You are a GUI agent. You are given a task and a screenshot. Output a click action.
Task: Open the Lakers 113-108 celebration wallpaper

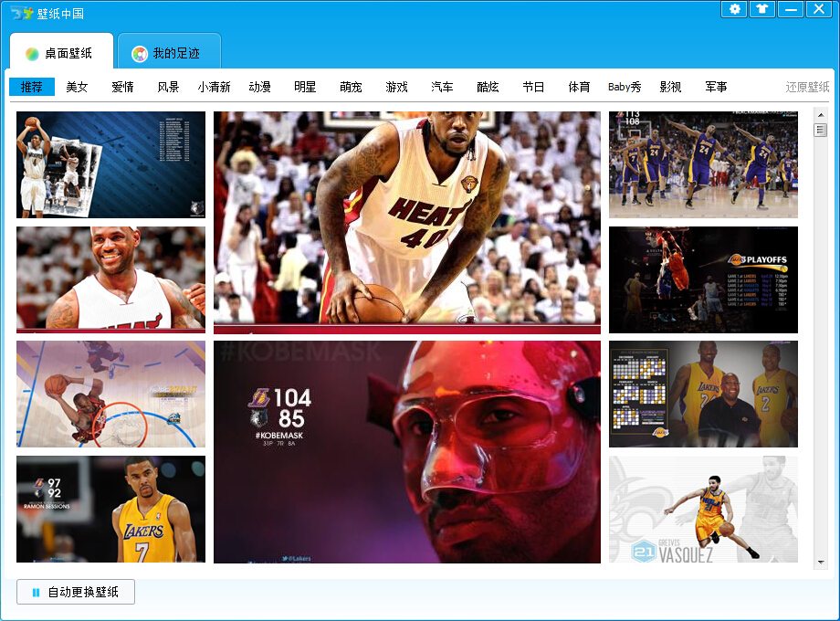point(703,164)
